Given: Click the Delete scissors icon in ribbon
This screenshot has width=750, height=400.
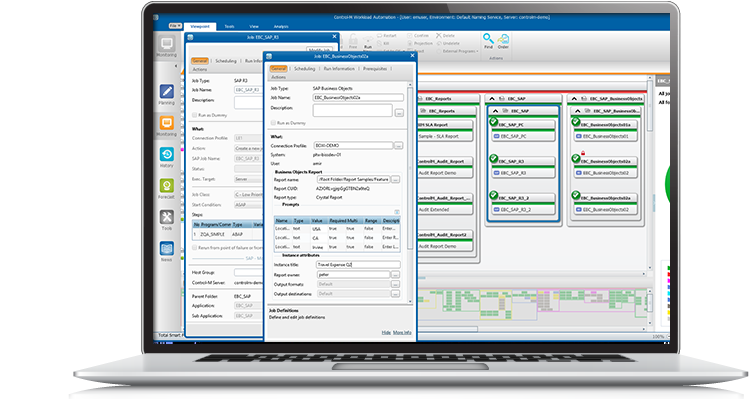Looking at the screenshot, I should [x=439, y=36].
